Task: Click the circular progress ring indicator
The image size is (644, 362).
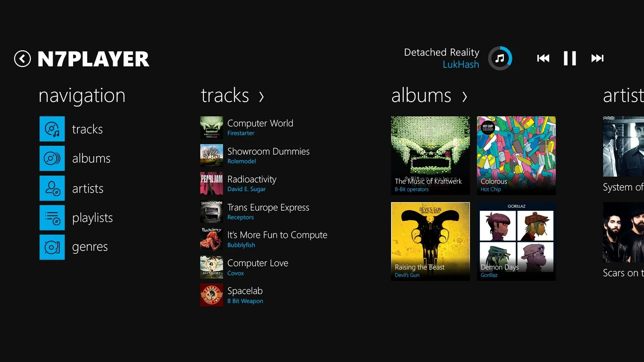Action: [x=500, y=58]
